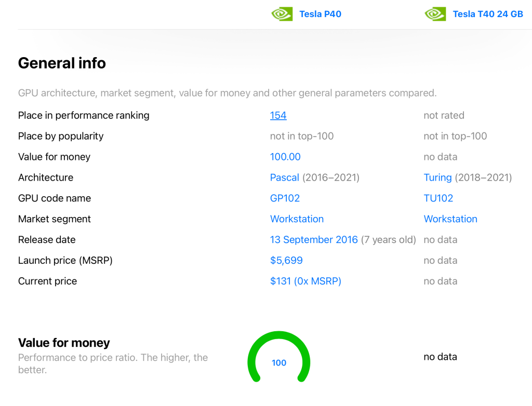
Task: Open the Pascal architecture link
Action: click(x=284, y=178)
